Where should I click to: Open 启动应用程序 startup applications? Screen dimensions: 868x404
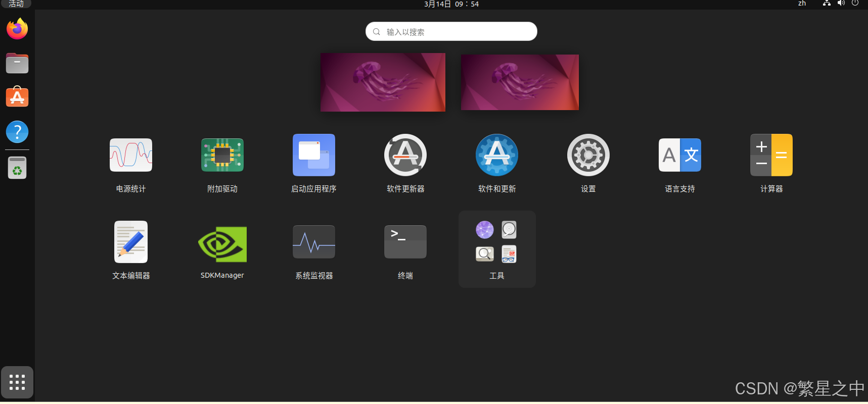314,155
